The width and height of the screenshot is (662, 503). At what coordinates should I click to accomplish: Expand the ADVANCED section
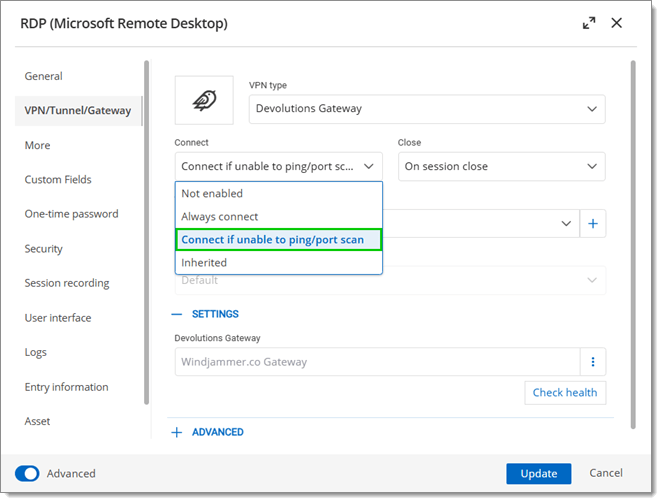pyautogui.click(x=208, y=432)
